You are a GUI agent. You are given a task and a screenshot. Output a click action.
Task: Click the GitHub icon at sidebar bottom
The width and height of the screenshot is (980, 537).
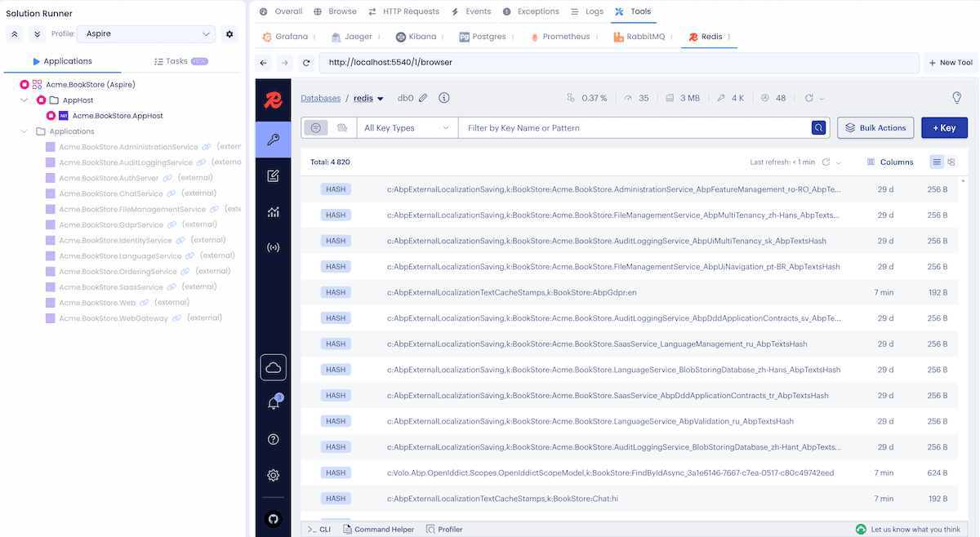[x=273, y=519]
